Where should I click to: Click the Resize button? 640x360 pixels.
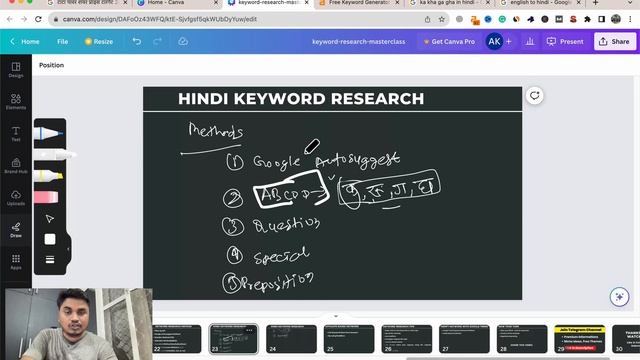(99, 41)
